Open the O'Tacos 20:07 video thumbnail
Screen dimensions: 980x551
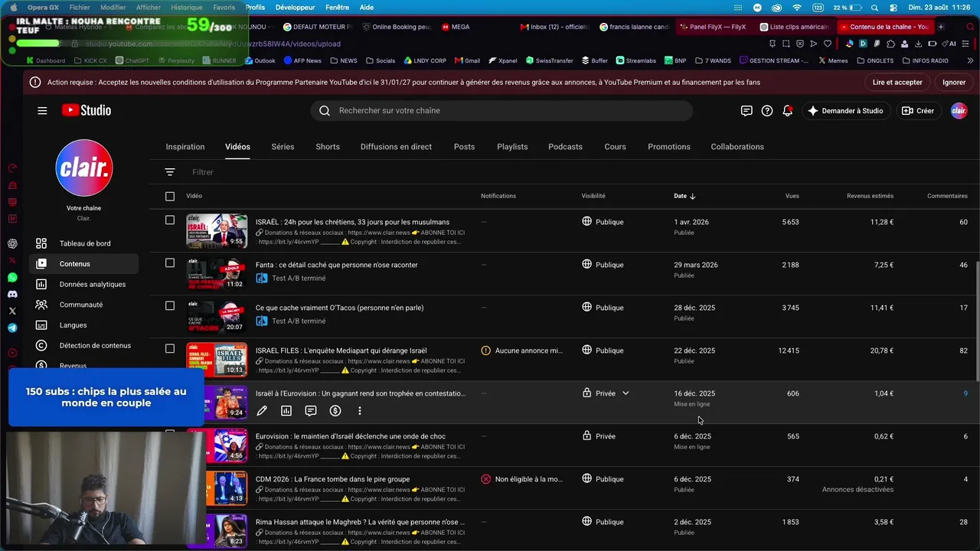pos(217,316)
